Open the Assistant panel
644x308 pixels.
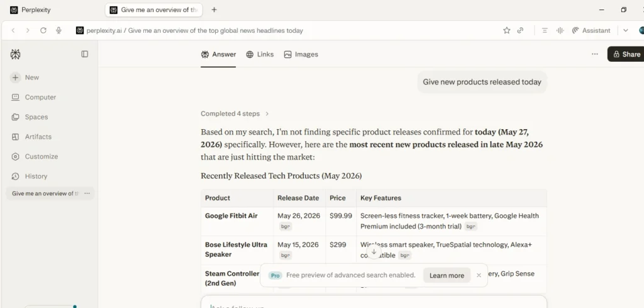[591, 30]
